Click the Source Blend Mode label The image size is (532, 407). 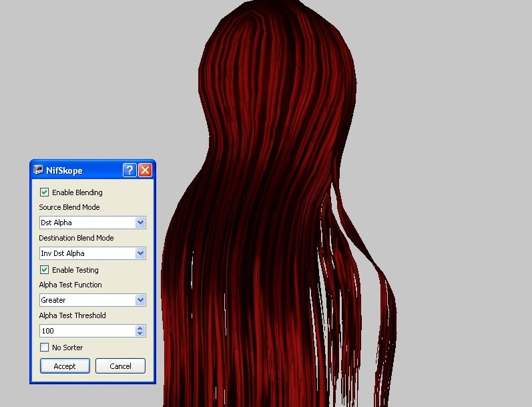click(69, 207)
